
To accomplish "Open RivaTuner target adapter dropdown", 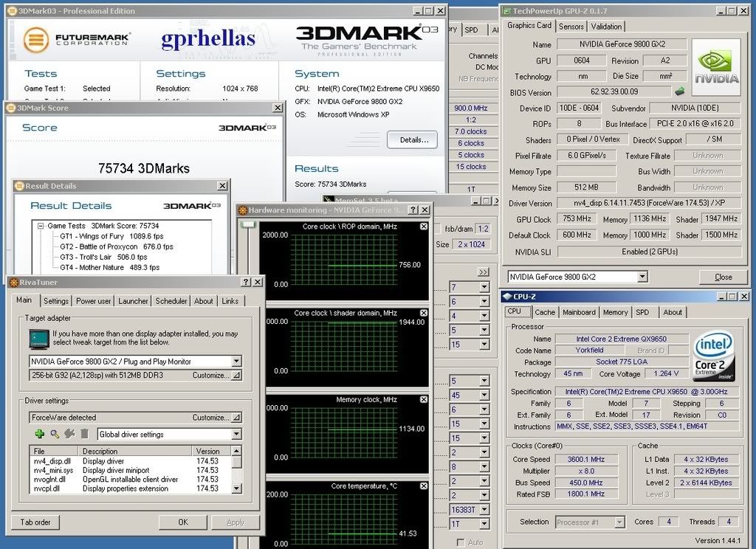I will tap(236, 361).
